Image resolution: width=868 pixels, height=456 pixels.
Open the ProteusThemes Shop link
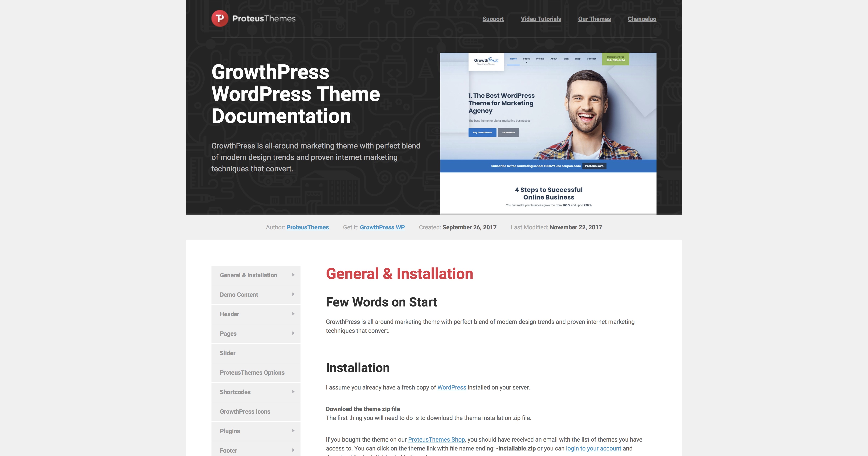[436, 439]
